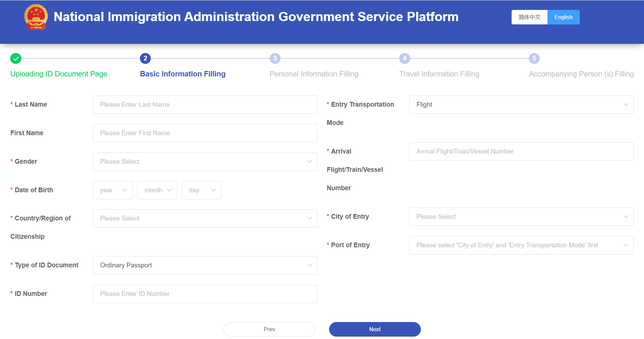Viewport: 644px width, 339px height.
Task: Open the birth year dropdown
Action: [x=113, y=190]
